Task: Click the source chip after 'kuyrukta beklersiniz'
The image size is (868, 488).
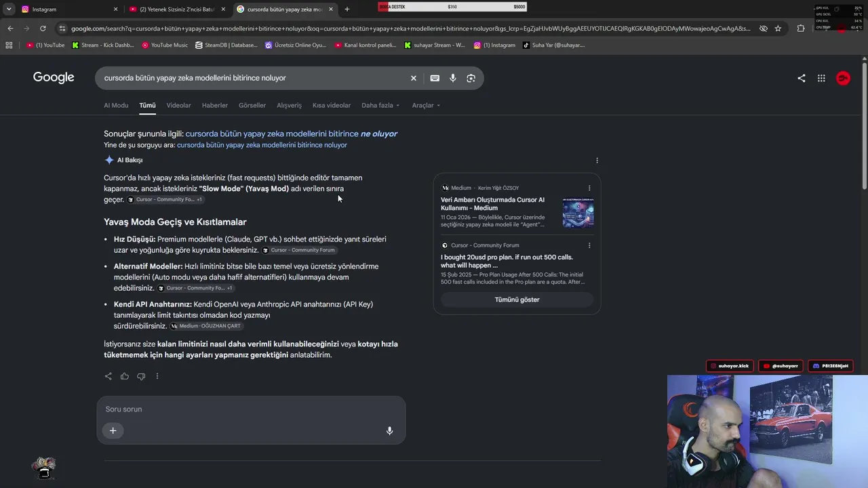Action: [x=299, y=250]
